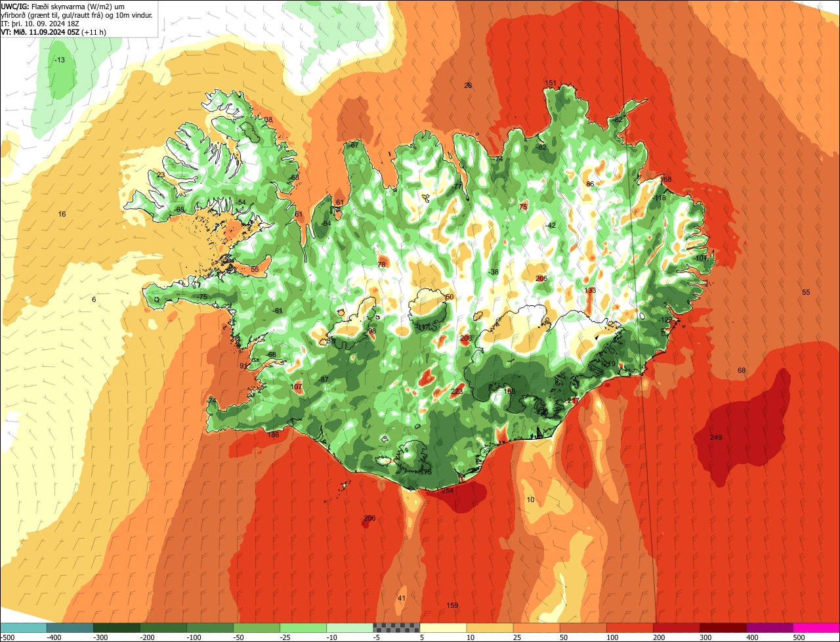840x642 pixels.
Task: Select the '118' value in northeast Iceland
Action: point(660,198)
